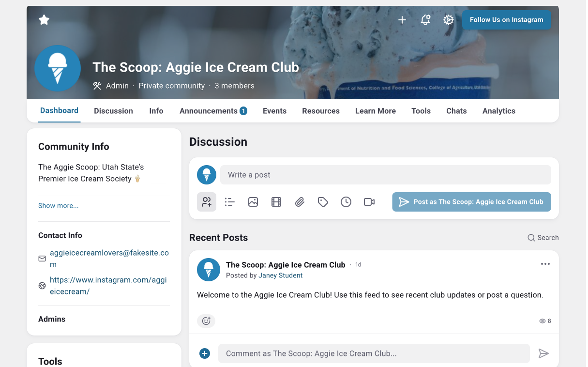Viewport: 588px width, 367px height.
Task: Send comment with paper plane icon
Action: tap(543, 353)
